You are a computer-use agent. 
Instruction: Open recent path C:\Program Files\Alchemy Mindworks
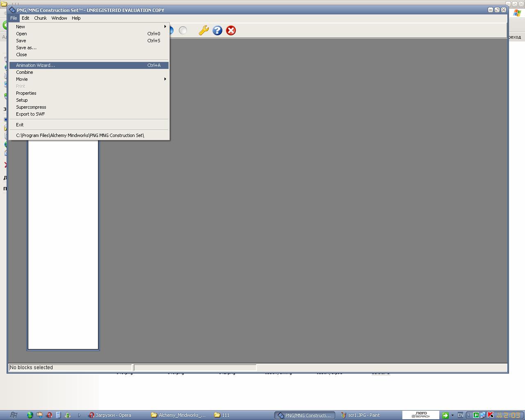click(x=89, y=135)
